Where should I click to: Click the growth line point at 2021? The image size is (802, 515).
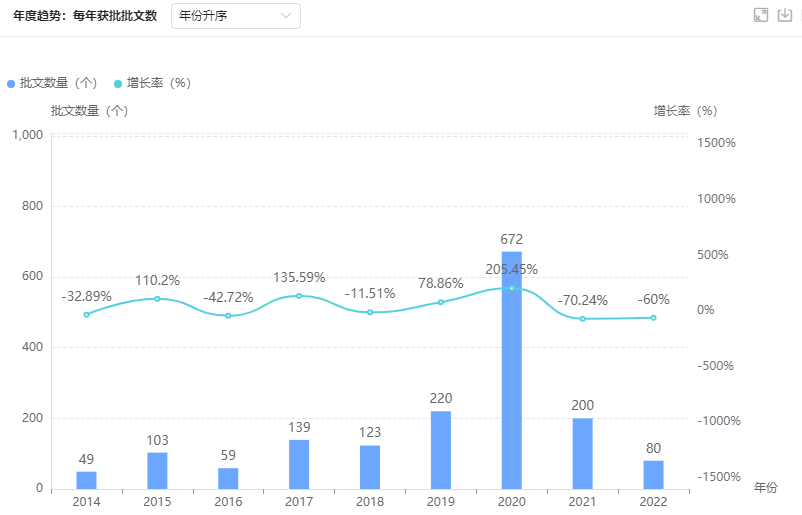pyautogui.click(x=583, y=319)
